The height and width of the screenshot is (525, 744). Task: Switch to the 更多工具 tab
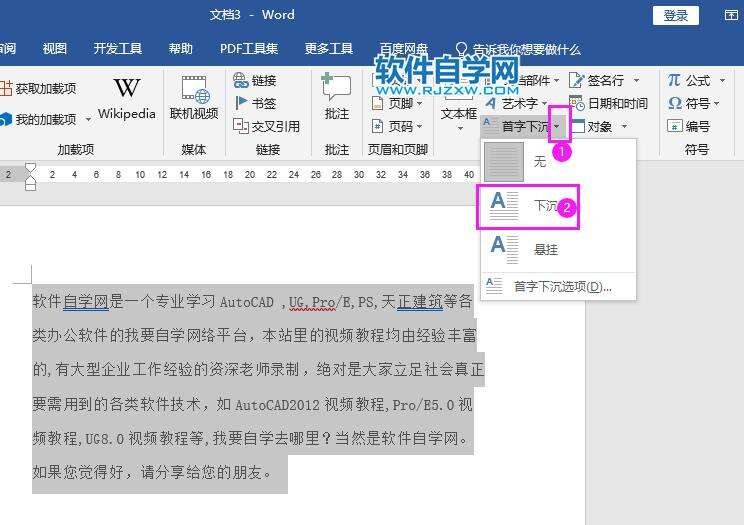(x=329, y=48)
